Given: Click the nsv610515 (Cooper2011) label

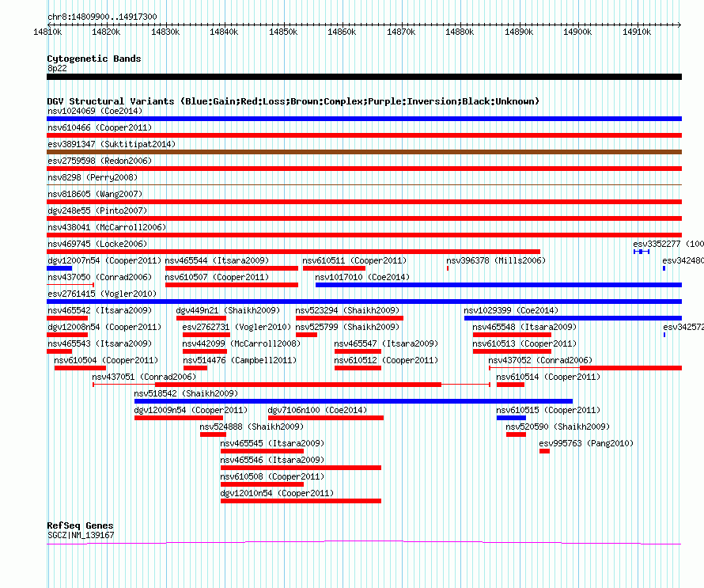Looking at the screenshot, I should [x=548, y=410].
